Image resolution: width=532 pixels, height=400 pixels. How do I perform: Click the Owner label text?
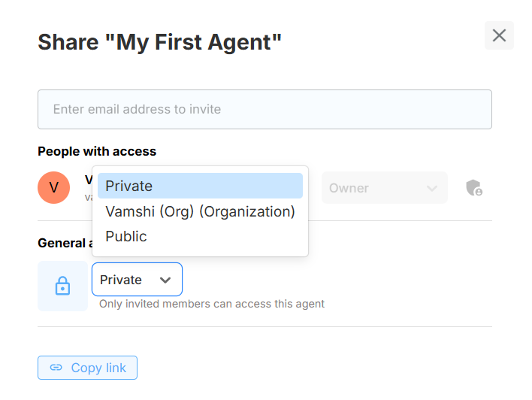point(349,188)
